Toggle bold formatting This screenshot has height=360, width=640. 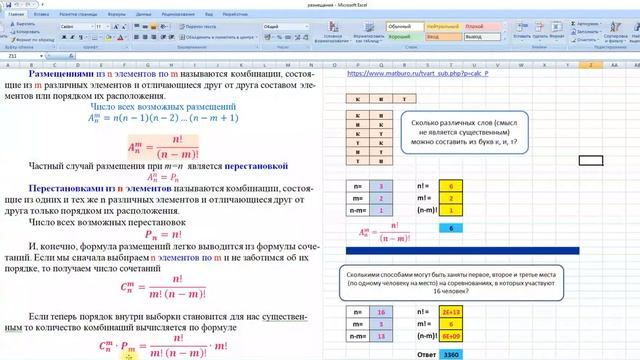tap(64, 38)
